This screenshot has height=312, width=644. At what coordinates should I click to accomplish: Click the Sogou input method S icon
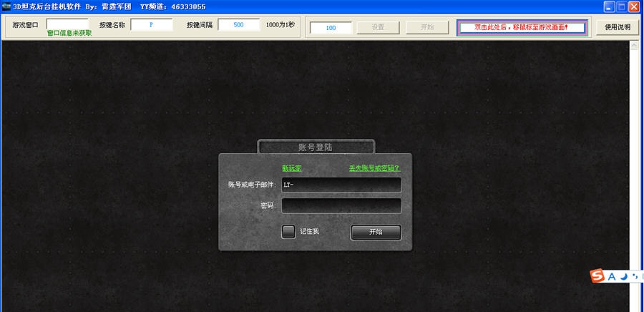click(597, 276)
